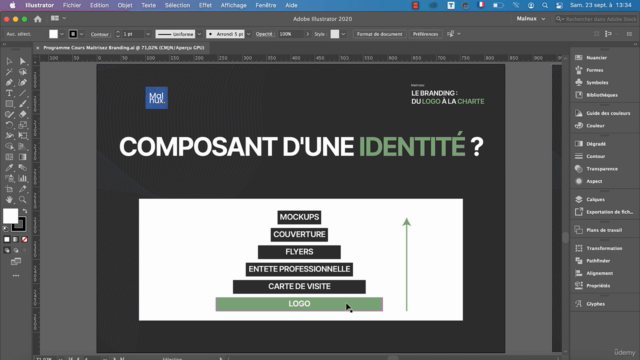Choose the Artboard tool

click(9, 189)
